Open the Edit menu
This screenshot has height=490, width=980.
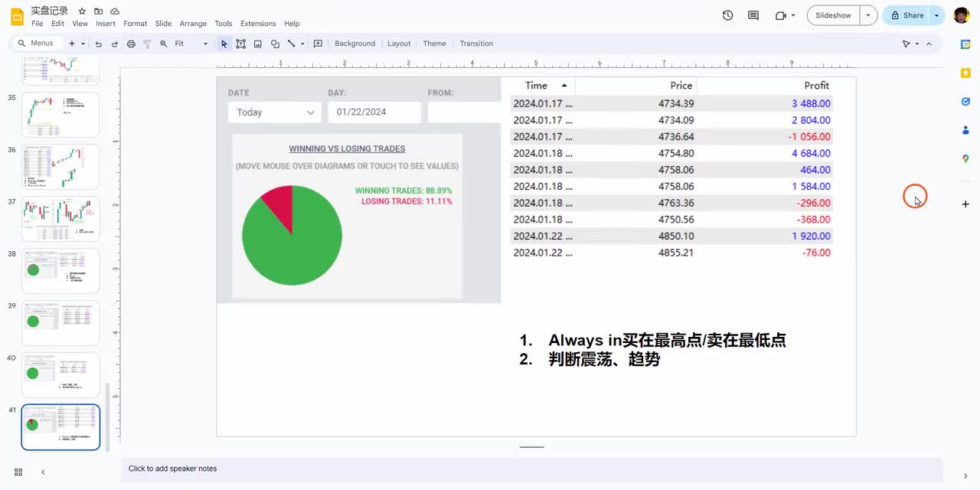pos(58,24)
